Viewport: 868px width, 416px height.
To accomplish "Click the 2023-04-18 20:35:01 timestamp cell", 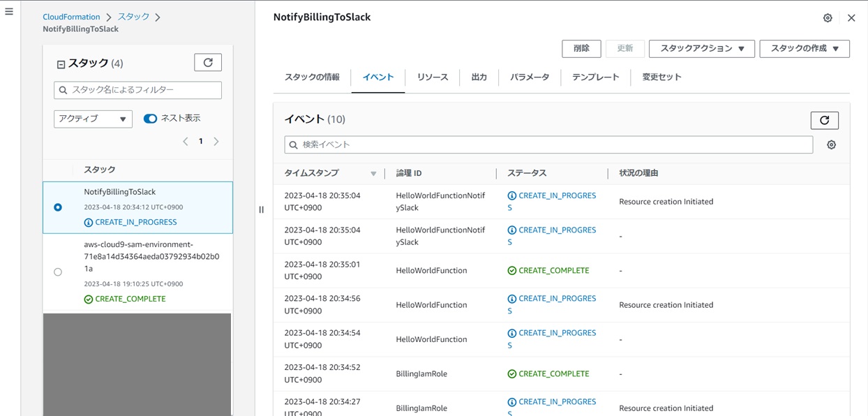I will [x=322, y=271].
